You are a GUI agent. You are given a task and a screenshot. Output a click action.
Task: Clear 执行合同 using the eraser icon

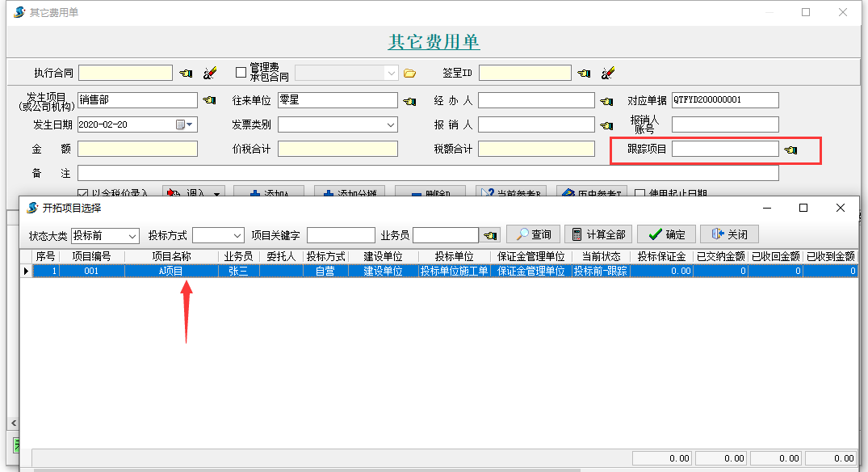point(209,72)
